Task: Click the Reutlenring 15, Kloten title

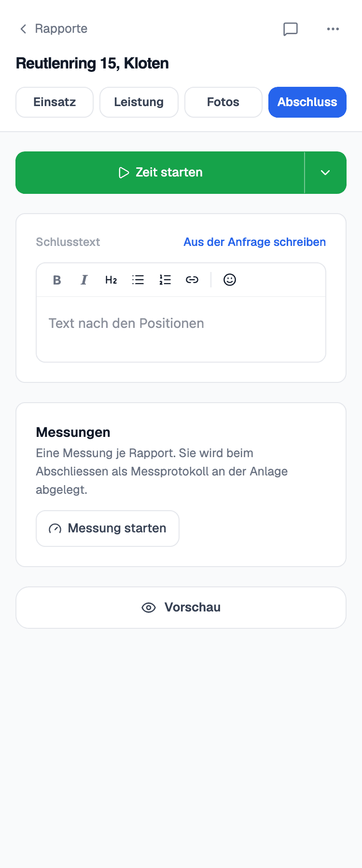Action: 92,63
